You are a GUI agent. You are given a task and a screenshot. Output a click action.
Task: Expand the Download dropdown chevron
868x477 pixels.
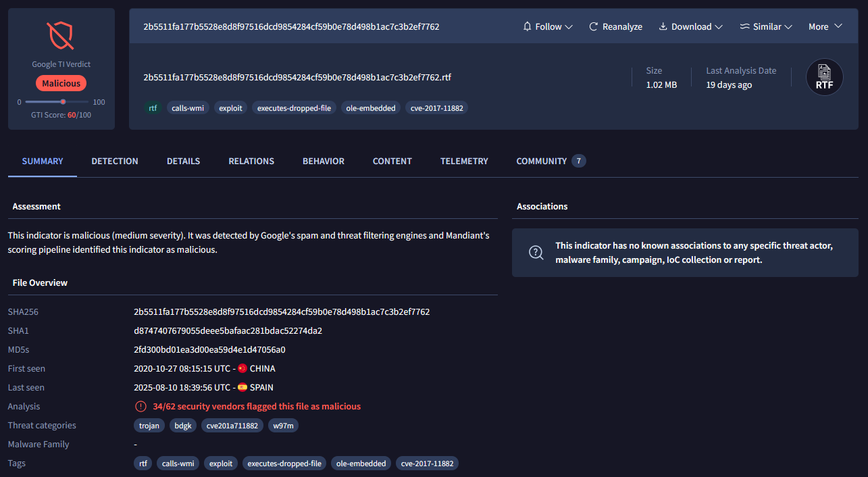(719, 27)
